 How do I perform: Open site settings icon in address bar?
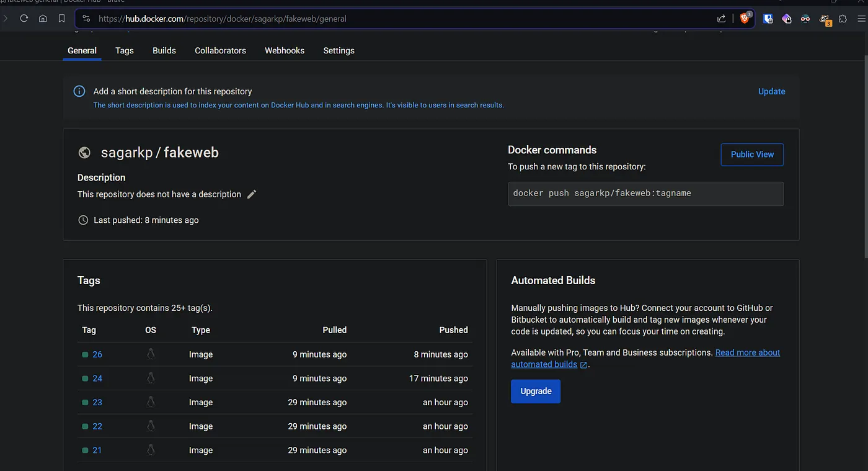(x=86, y=19)
